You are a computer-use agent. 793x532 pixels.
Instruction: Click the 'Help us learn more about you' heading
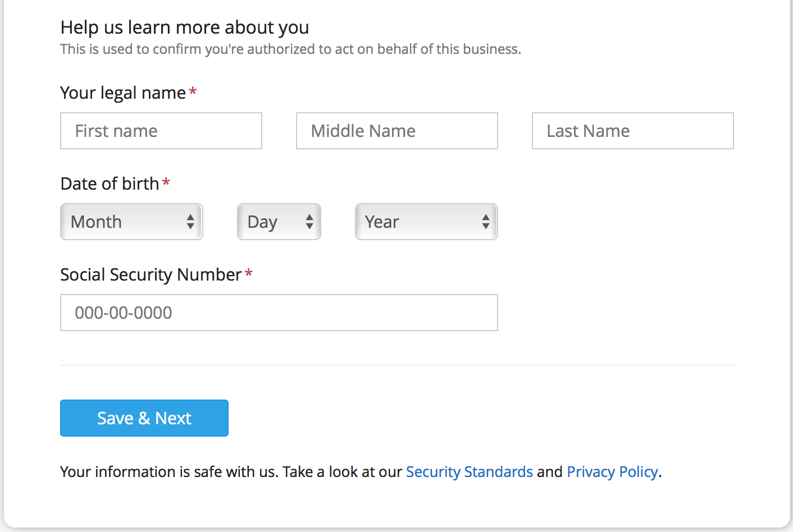pyautogui.click(x=185, y=27)
